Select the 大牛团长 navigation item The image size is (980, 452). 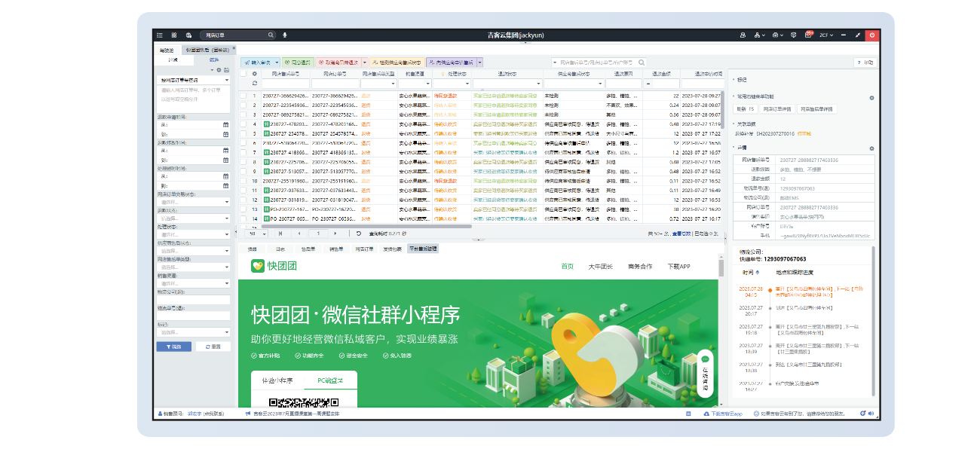pos(600,266)
